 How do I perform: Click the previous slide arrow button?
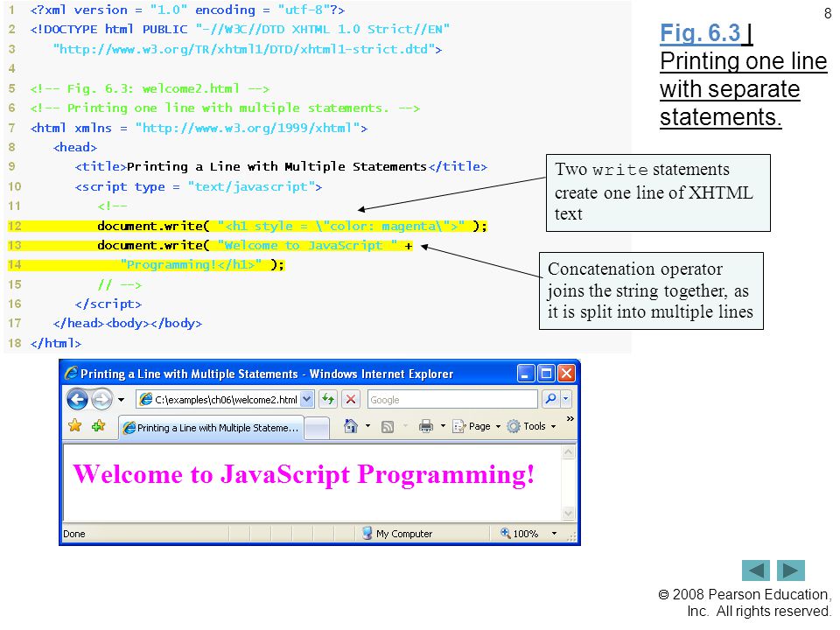click(756, 570)
